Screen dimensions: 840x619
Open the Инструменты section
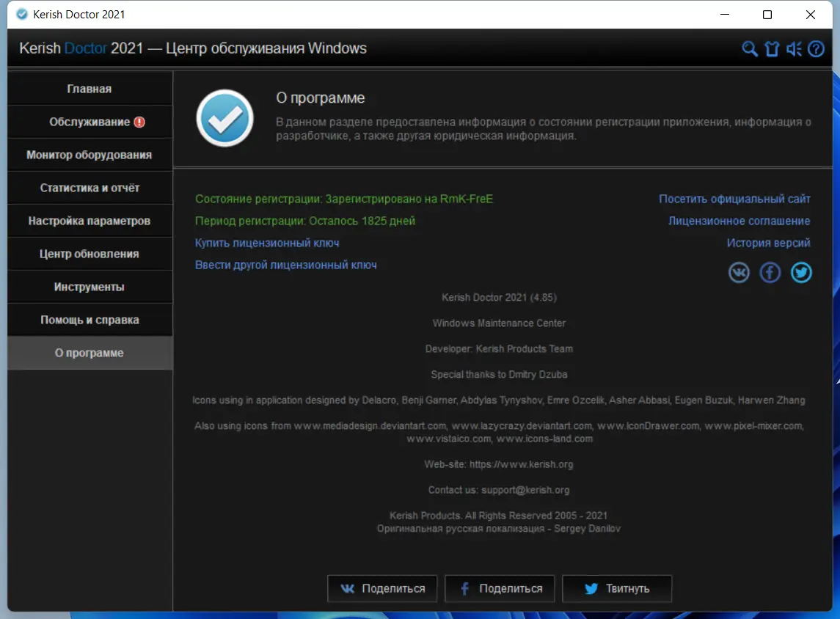click(90, 287)
